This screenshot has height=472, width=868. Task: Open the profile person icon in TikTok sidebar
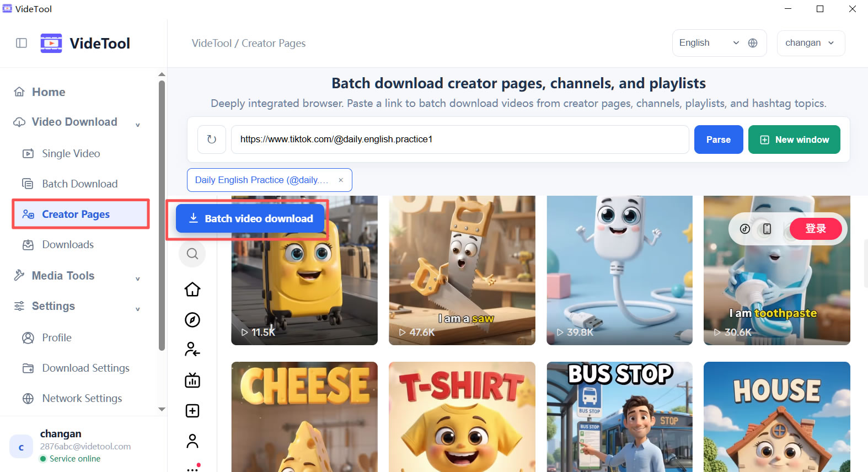[x=192, y=441]
